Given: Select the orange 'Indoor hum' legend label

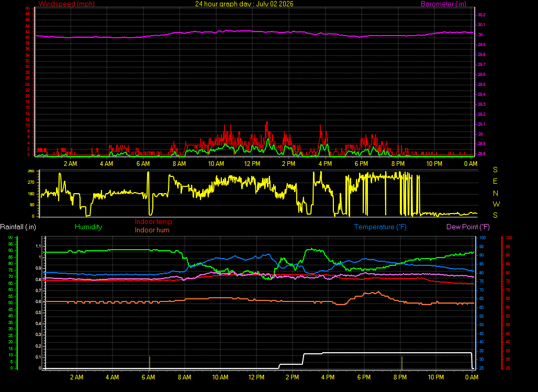Looking at the screenshot, I should tap(152, 230).
